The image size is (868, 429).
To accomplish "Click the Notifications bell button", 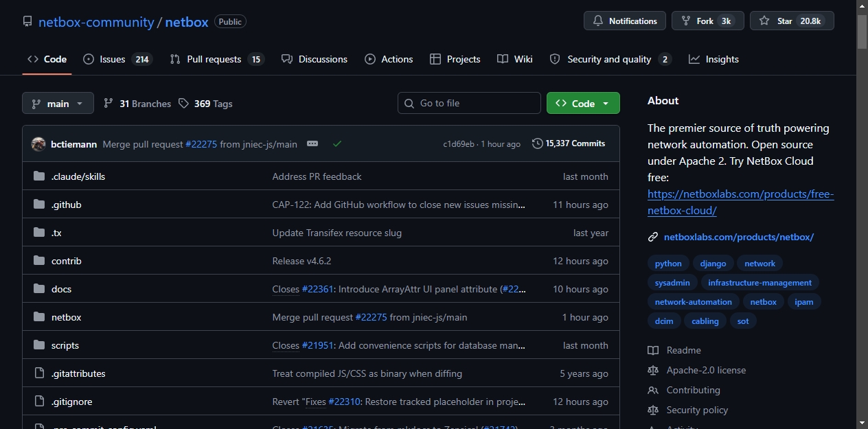I will (625, 21).
